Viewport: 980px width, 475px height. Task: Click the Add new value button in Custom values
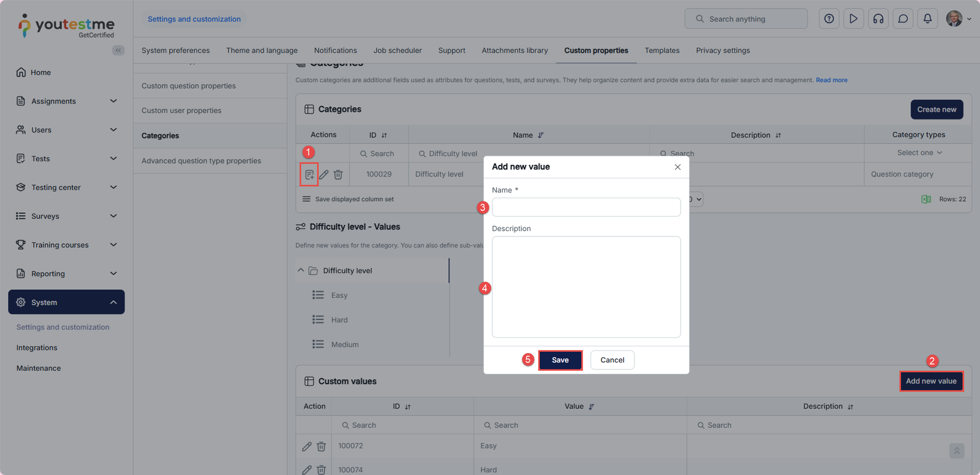(931, 381)
